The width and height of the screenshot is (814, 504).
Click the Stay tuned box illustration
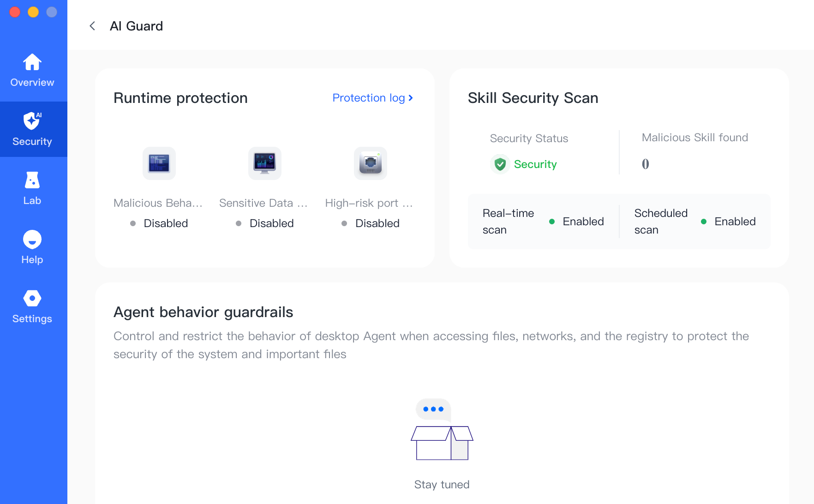[x=442, y=429]
